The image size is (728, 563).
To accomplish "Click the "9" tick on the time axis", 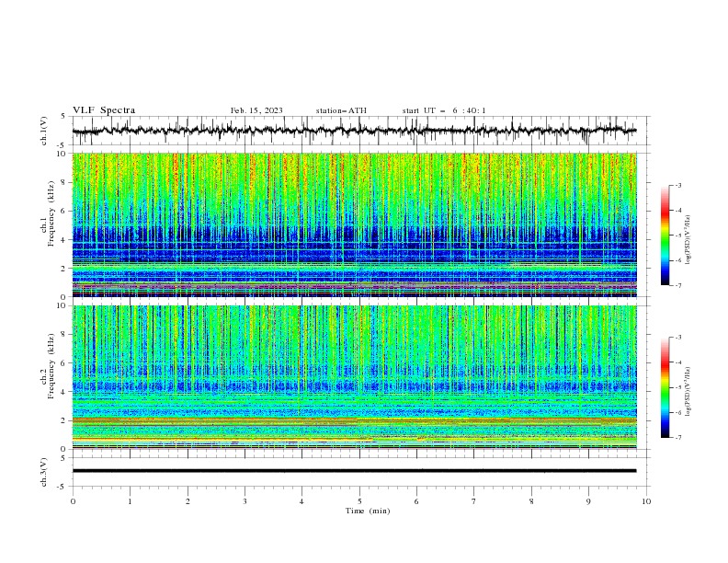I will tap(588, 501).
